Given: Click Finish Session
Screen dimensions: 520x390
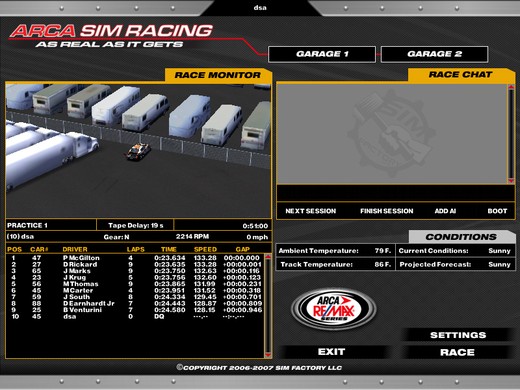Looking at the screenshot, I should pyautogui.click(x=387, y=211).
